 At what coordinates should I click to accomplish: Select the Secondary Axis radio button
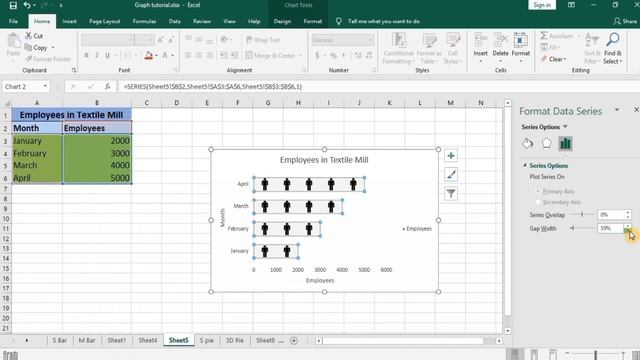pos(538,202)
